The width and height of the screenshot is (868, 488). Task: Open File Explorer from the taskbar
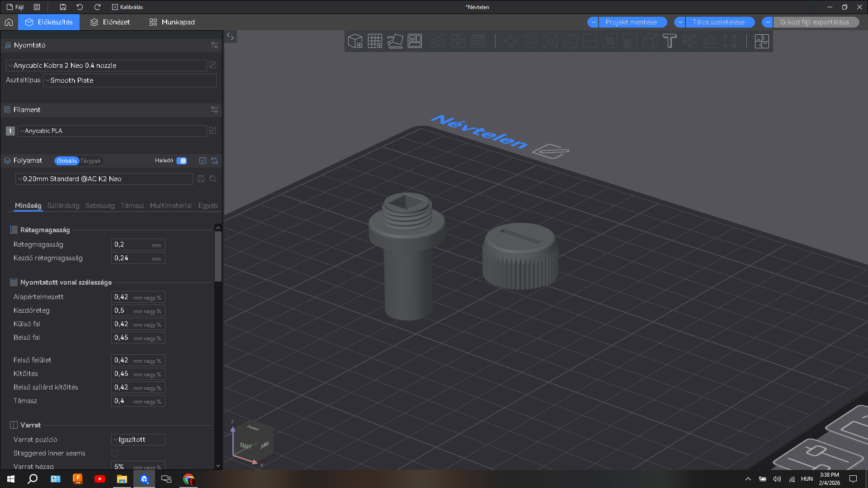tap(122, 479)
